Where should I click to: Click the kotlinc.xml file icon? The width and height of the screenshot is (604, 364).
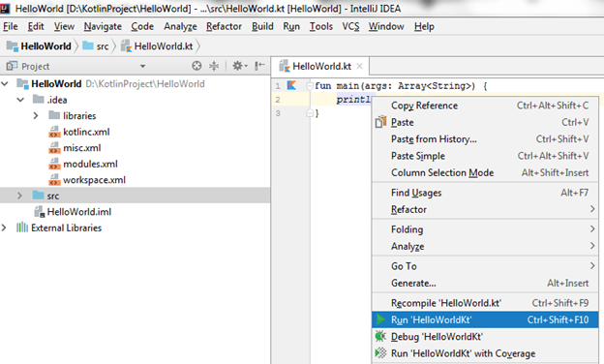54,132
